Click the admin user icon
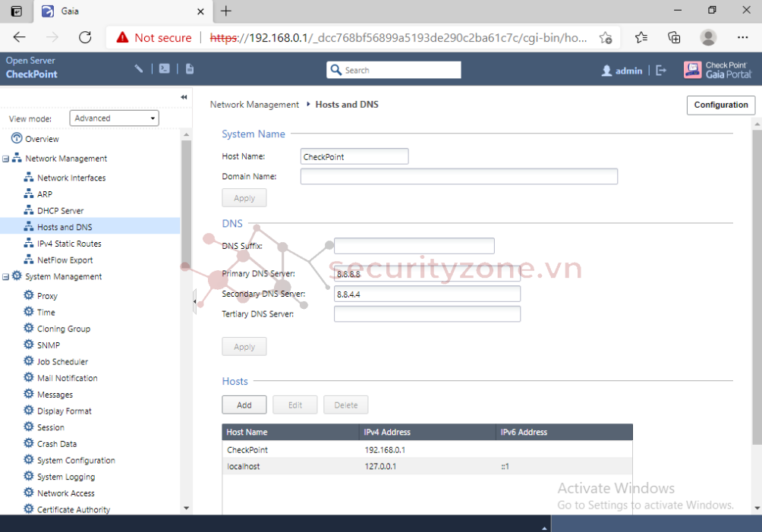Image resolution: width=762 pixels, height=532 pixels. [606, 71]
